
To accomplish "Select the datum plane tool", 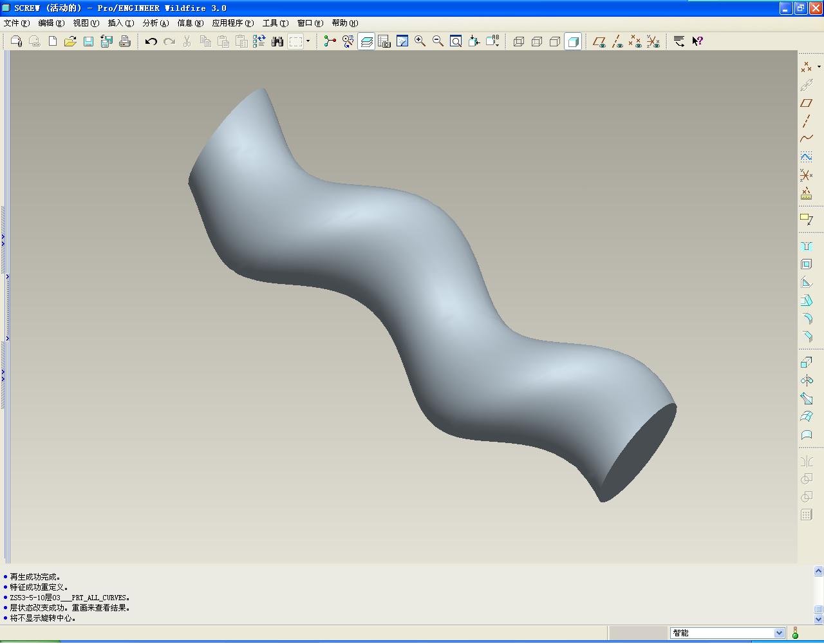I will [x=806, y=103].
